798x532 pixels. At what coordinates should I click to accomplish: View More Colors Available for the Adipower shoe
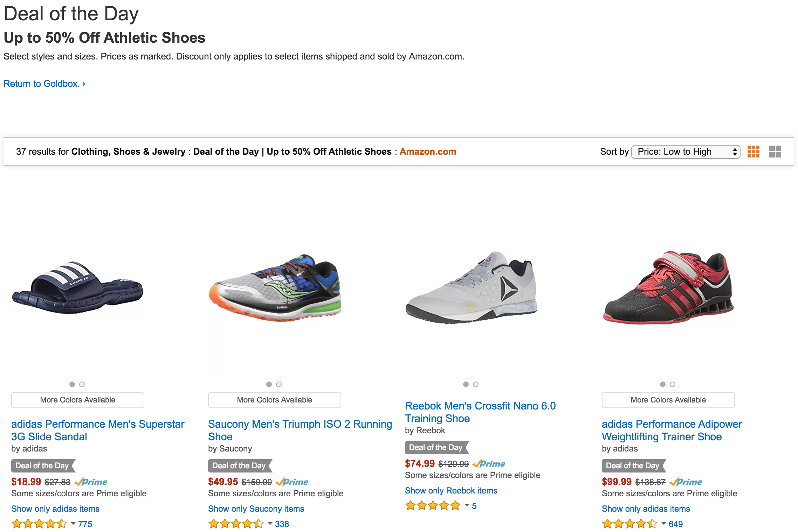pos(668,400)
